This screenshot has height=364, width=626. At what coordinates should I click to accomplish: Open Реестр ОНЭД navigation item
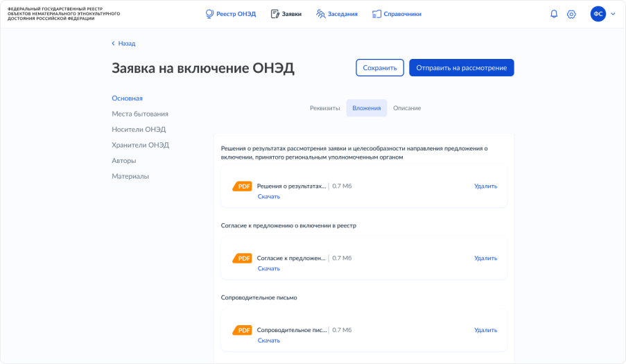point(230,14)
